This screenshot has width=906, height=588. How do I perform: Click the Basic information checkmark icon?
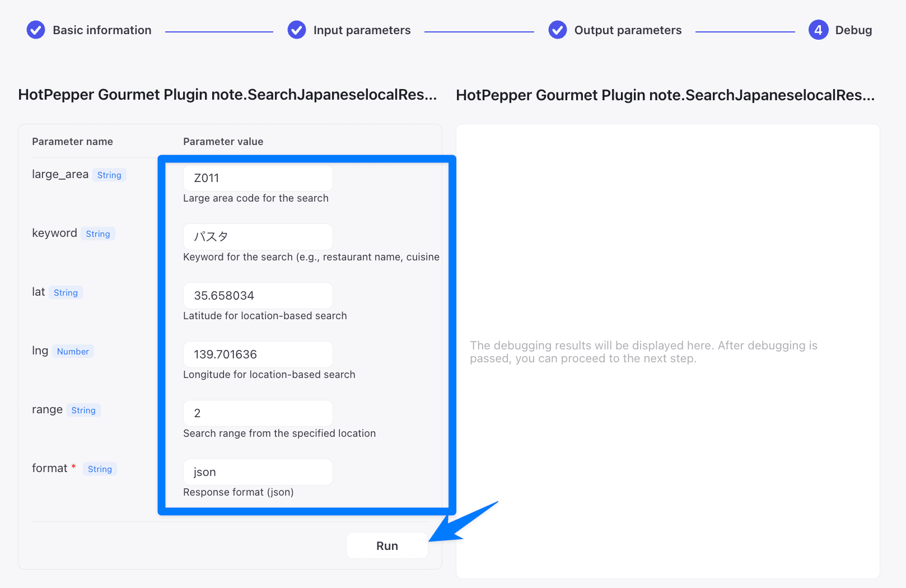[36, 30]
